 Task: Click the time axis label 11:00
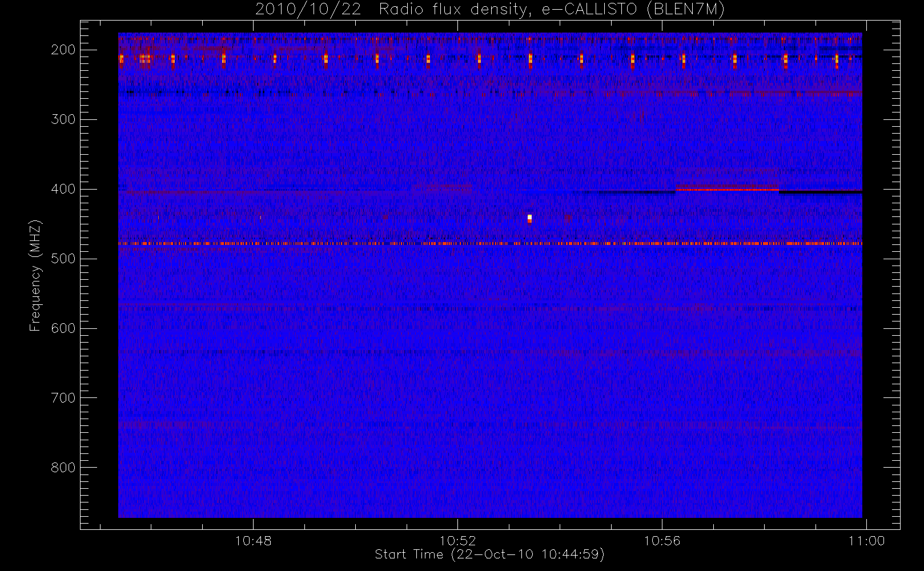coord(866,541)
